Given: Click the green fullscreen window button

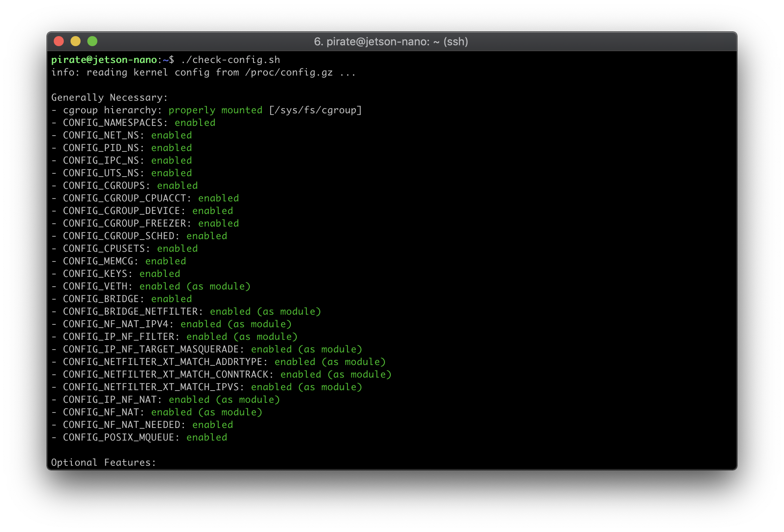Looking at the screenshot, I should pos(92,41).
